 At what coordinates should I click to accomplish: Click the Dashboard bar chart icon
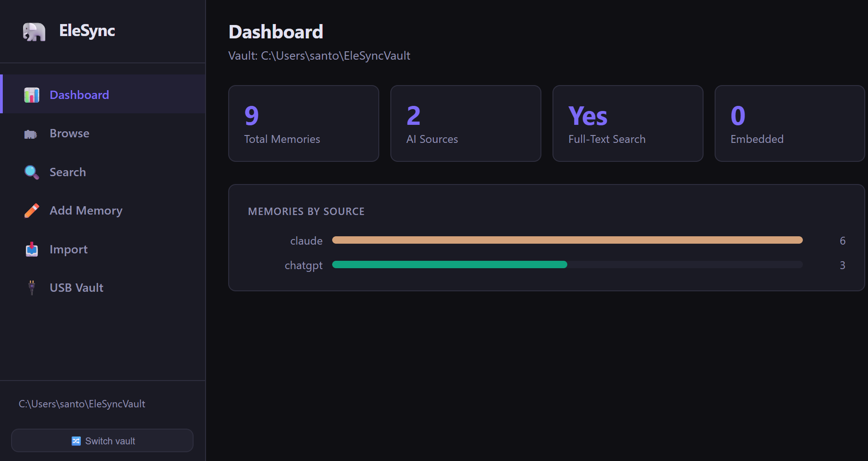click(x=32, y=95)
